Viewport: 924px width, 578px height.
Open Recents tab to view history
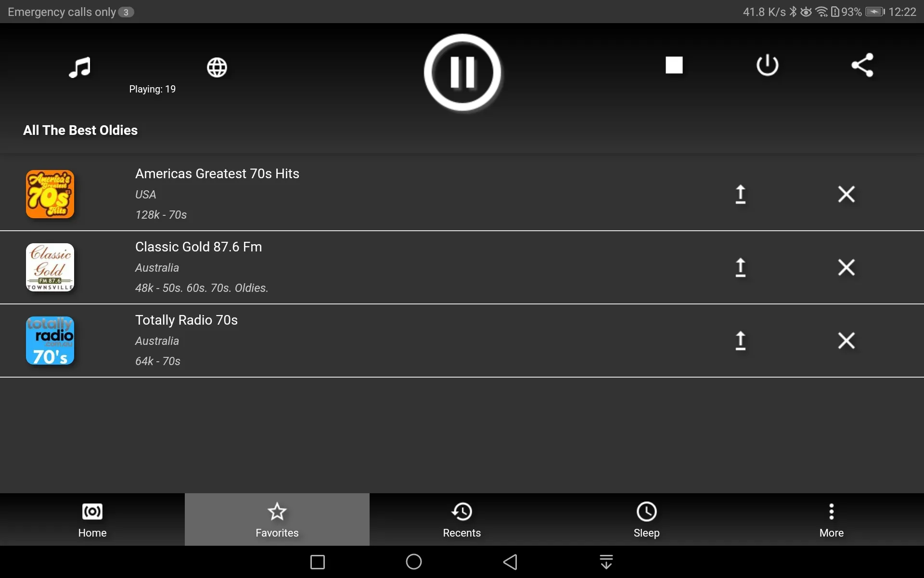pos(462,519)
